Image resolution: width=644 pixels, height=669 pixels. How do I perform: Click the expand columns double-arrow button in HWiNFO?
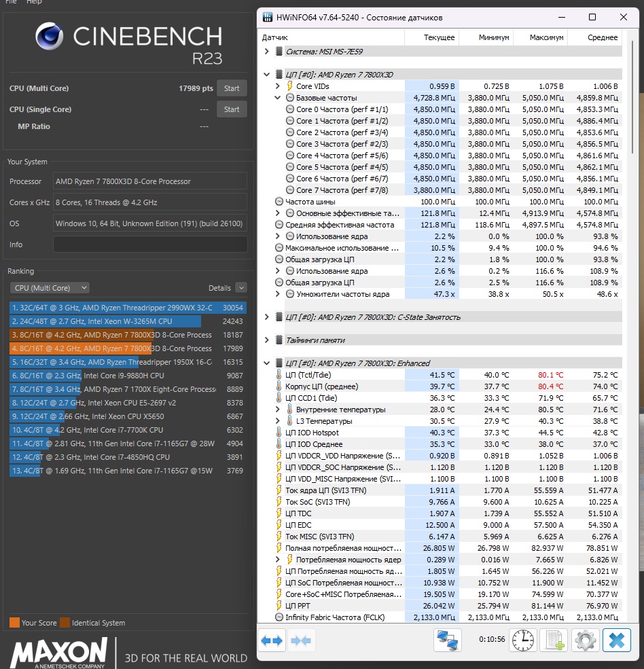tap(272, 640)
